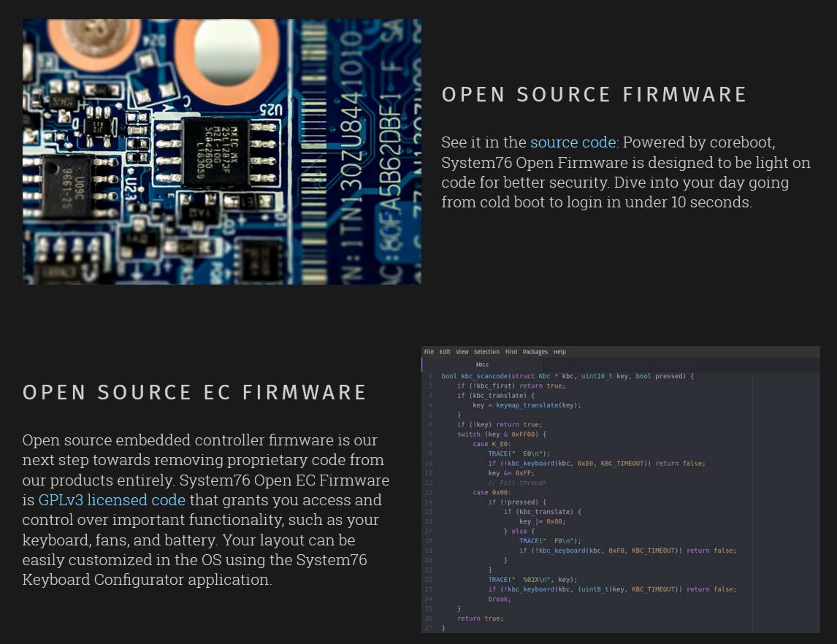The image size is (837, 644).
Task: Click 'bool kbc_scancode' function declaration line
Action: click(567, 376)
